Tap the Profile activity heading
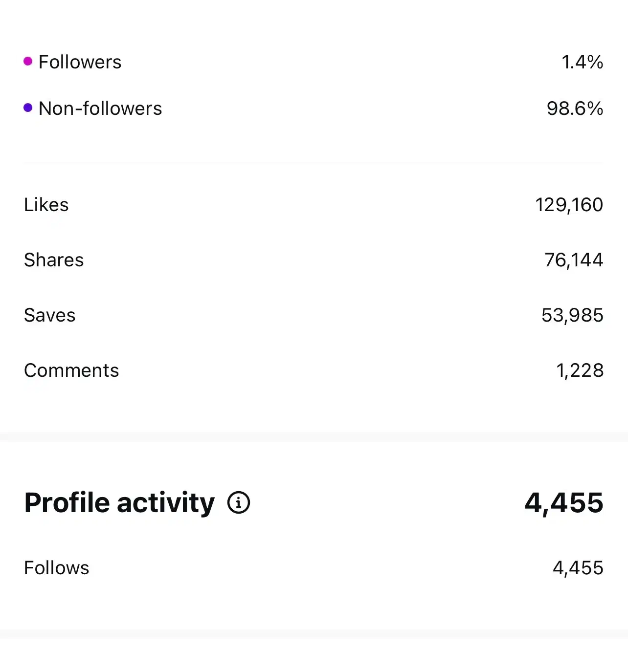 click(x=119, y=502)
